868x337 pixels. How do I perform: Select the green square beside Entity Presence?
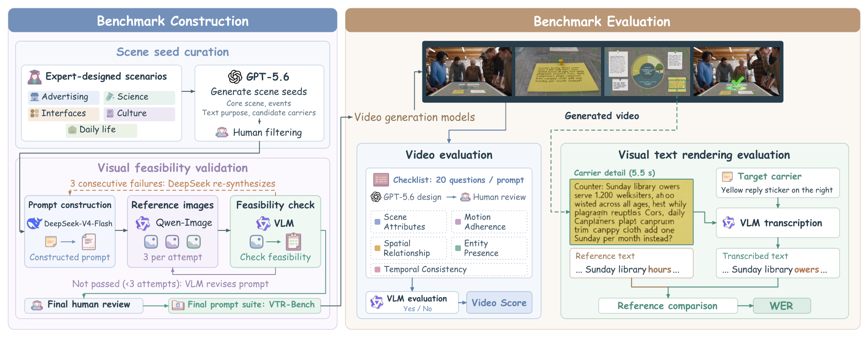(x=458, y=248)
